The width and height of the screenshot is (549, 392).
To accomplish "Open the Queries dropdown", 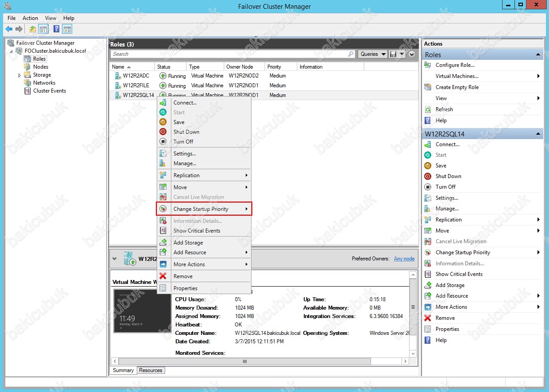I will coord(373,54).
